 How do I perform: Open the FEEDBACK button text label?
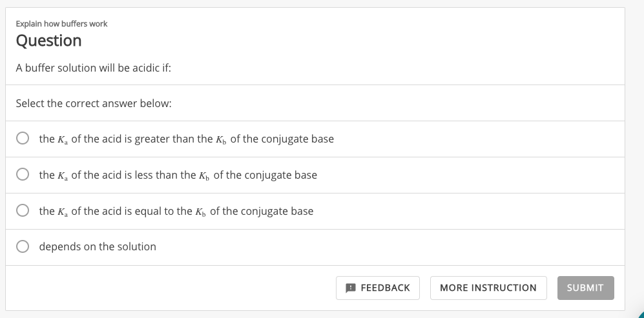click(x=385, y=288)
